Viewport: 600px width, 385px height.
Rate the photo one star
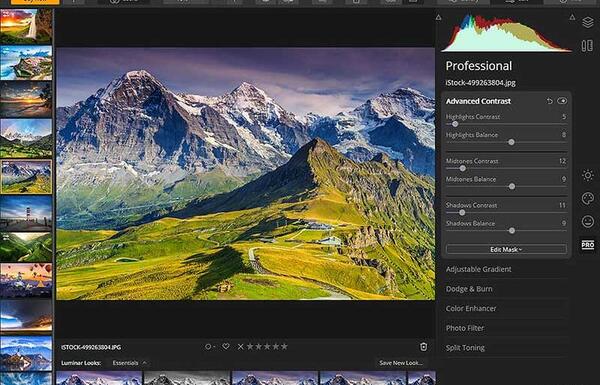tap(250, 346)
